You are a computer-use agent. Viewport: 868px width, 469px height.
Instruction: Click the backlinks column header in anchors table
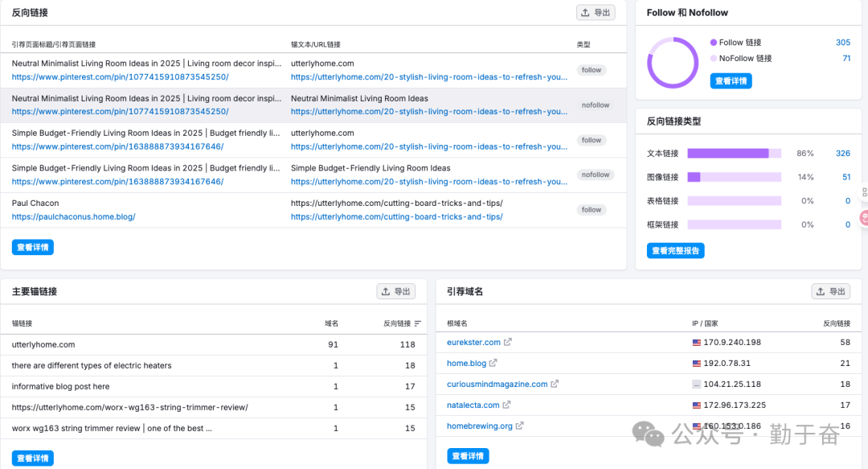click(x=397, y=323)
